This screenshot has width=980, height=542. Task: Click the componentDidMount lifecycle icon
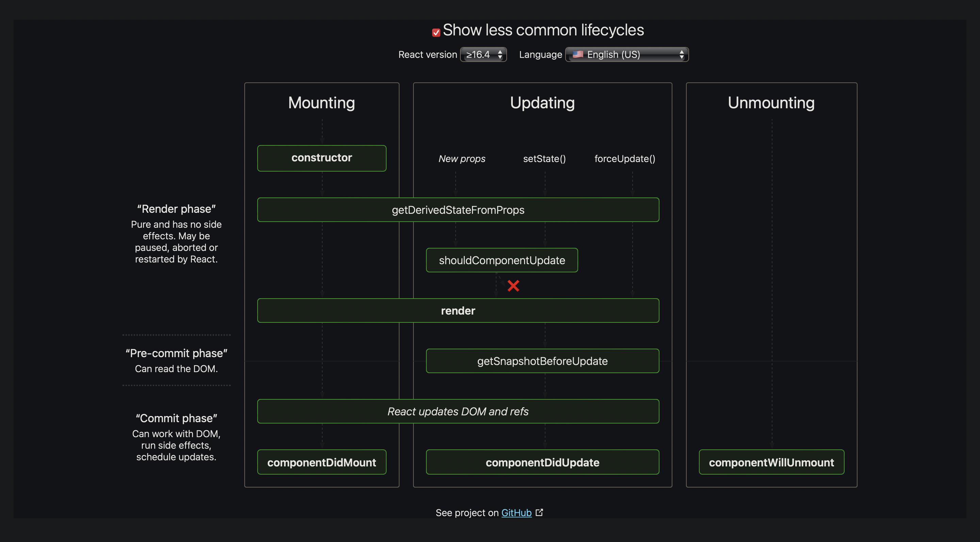click(321, 461)
